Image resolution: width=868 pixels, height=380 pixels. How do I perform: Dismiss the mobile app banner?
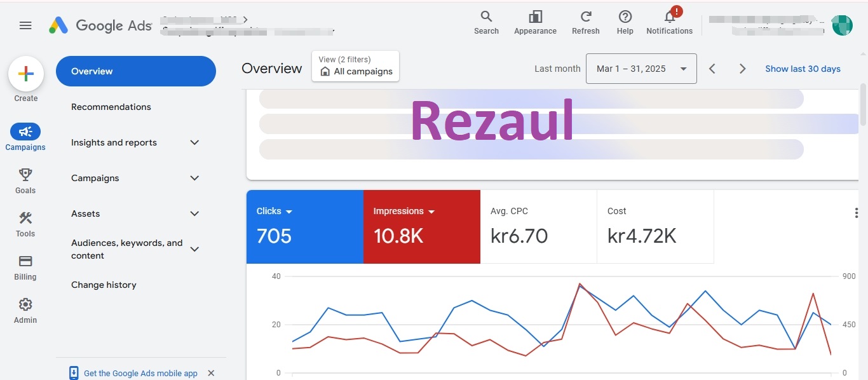[212, 373]
